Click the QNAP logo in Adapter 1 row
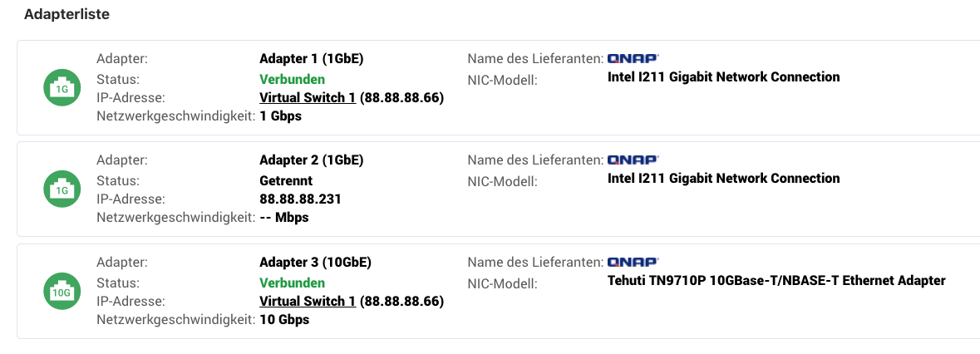This screenshot has width=980, height=354. tap(633, 59)
